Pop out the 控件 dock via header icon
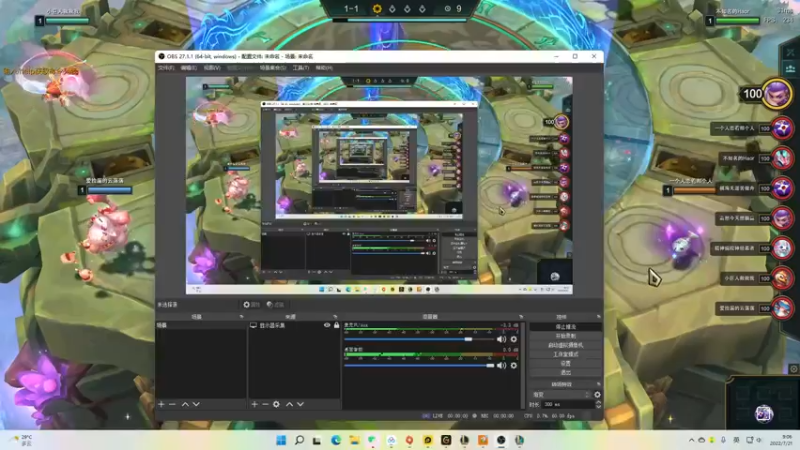The height and width of the screenshot is (450, 800). tap(598, 317)
